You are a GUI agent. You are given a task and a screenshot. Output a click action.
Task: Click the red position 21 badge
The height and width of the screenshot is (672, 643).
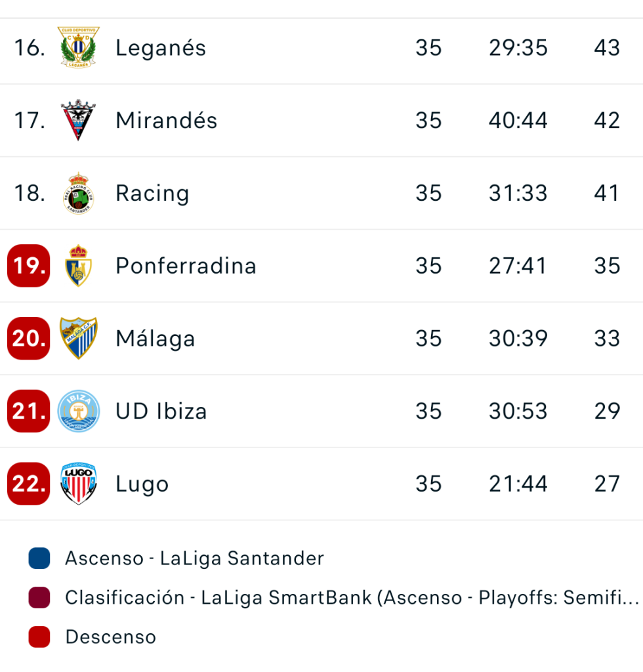[x=29, y=411]
